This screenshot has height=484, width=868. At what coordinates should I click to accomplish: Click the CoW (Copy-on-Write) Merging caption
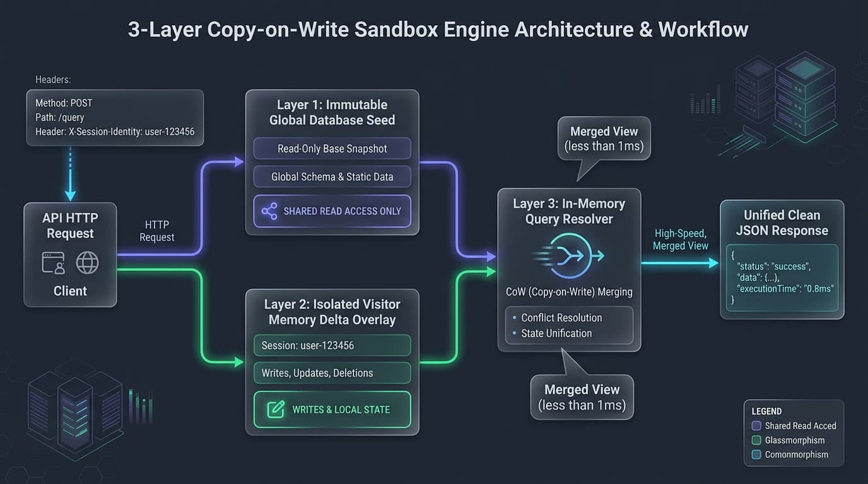[x=569, y=292]
